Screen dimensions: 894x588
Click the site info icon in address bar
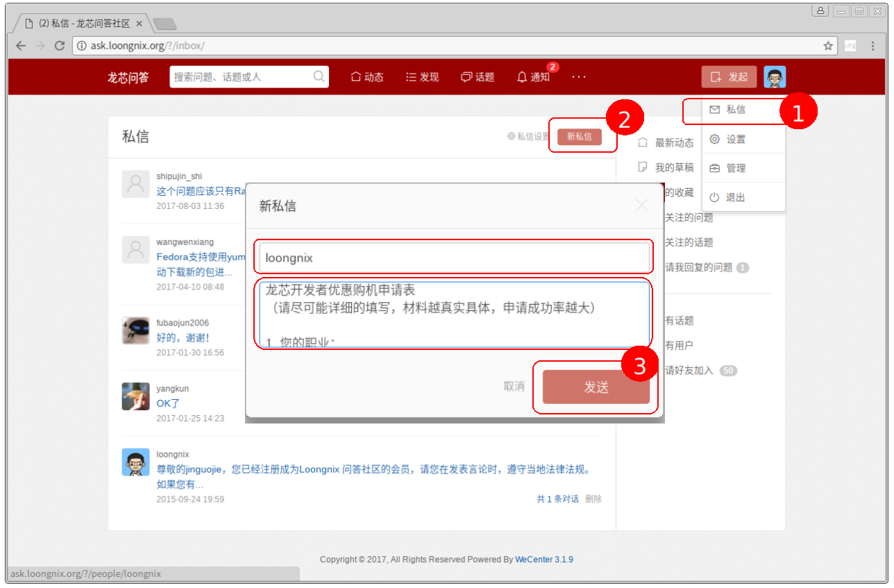pos(82,46)
